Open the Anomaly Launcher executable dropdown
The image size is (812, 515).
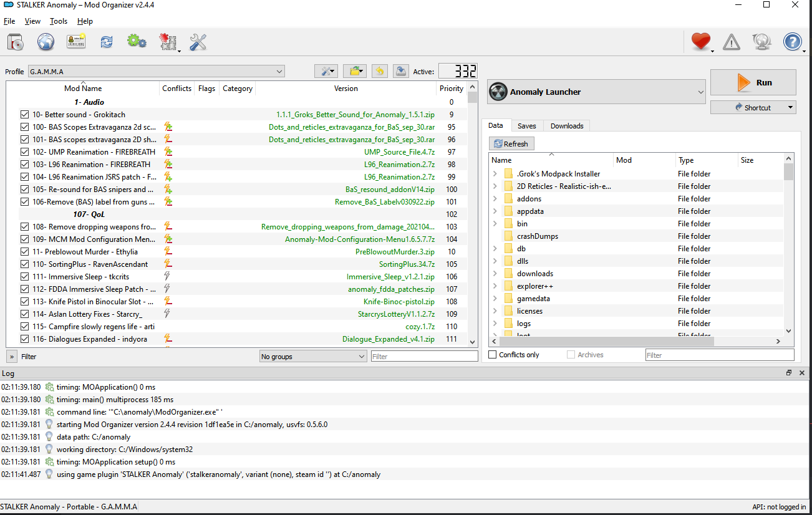click(596, 92)
